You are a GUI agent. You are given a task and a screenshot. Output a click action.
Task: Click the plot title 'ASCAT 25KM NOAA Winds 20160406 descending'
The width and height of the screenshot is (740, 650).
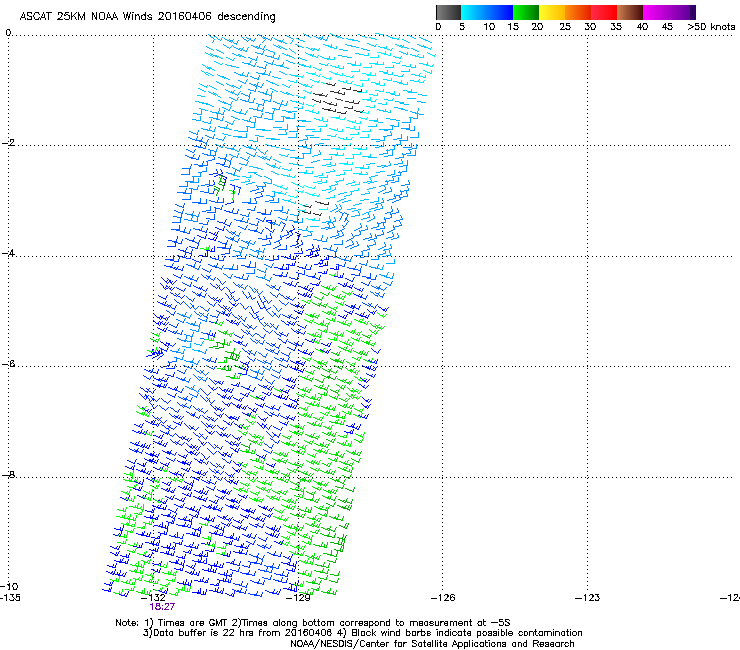(147, 16)
